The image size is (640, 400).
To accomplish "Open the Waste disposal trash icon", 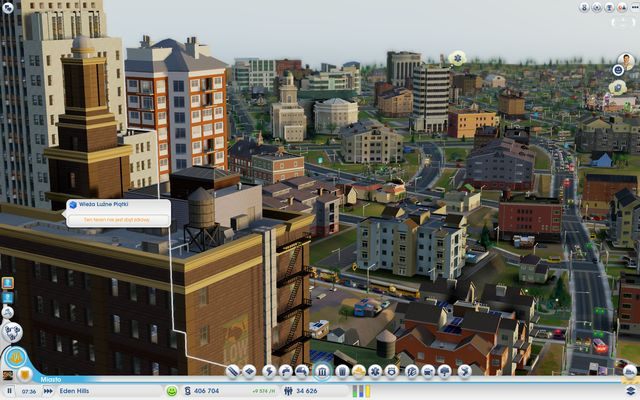I will 342,371.
